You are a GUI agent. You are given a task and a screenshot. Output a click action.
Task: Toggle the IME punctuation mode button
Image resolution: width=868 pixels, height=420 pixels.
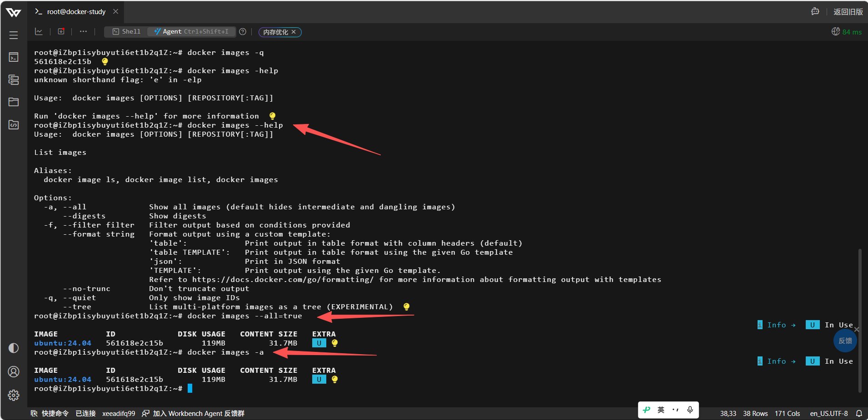[675, 410]
